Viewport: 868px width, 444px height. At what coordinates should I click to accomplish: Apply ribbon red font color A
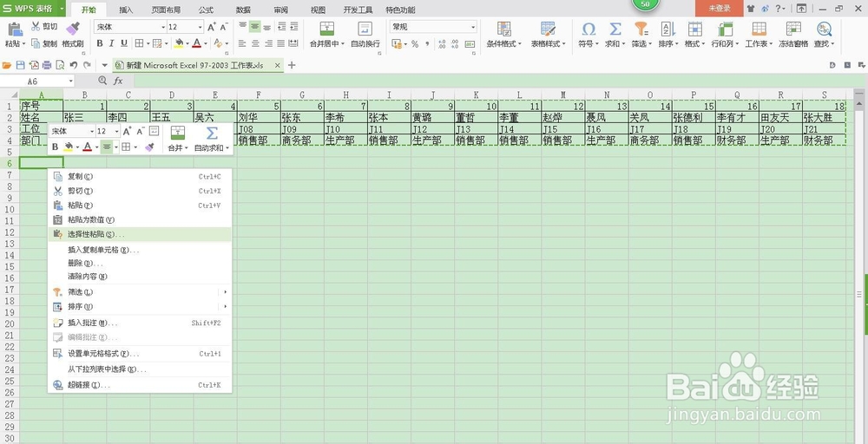196,43
